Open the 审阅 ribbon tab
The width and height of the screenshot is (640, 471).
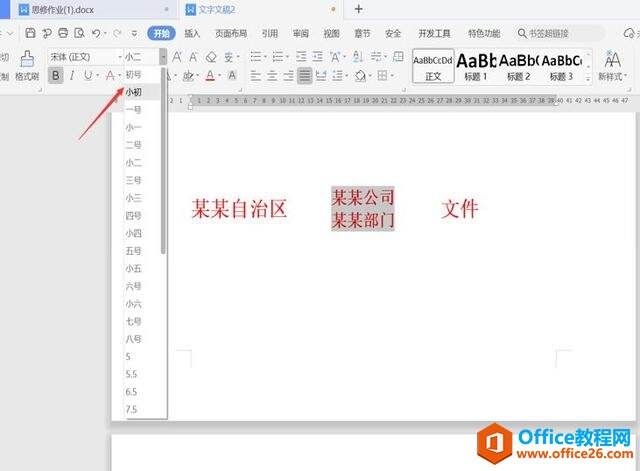click(300, 33)
